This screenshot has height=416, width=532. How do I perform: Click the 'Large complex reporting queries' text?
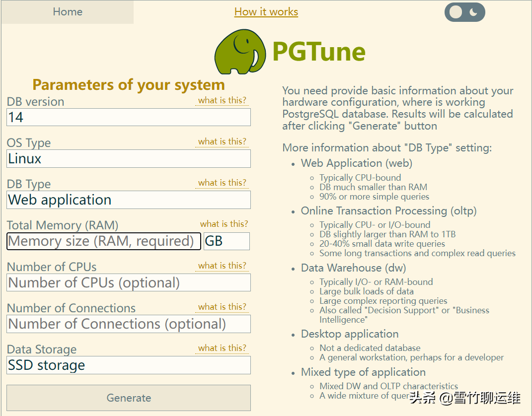[x=383, y=301]
